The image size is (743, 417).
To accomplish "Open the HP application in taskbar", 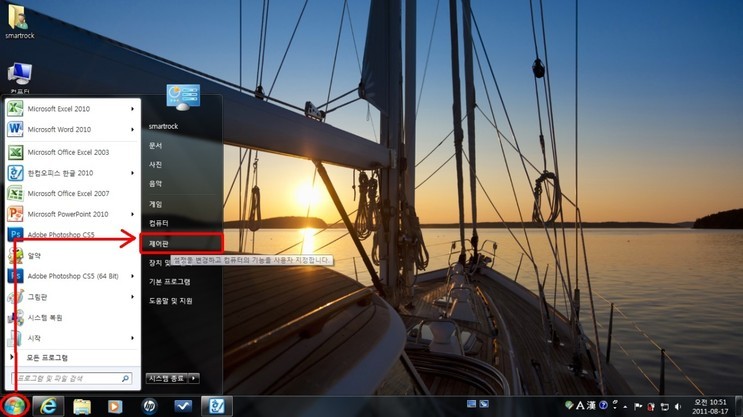I will 149,405.
